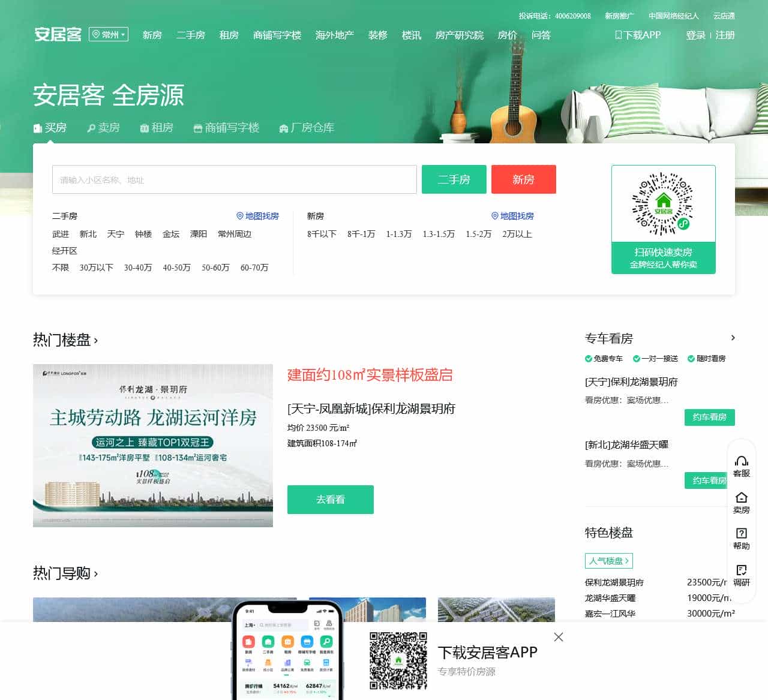Switch to 厂房仓库 search tab
768x700 pixels.
point(307,128)
